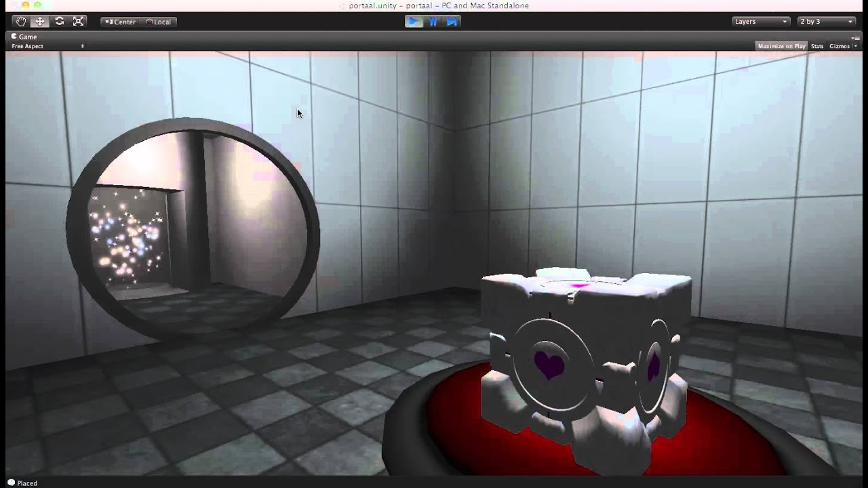Image resolution: width=868 pixels, height=488 pixels.
Task: Select the Rotate tool
Action: [60, 21]
